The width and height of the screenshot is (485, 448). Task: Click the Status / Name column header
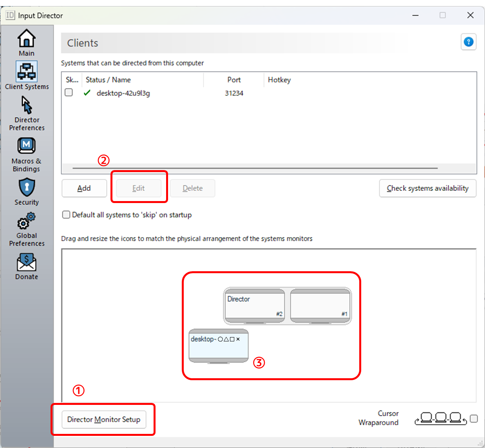tap(143, 80)
